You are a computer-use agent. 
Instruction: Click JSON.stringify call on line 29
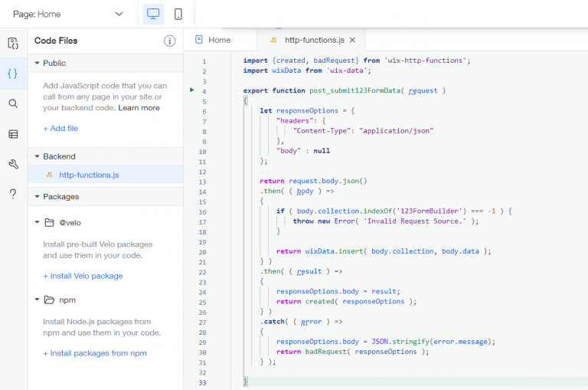(x=400, y=342)
